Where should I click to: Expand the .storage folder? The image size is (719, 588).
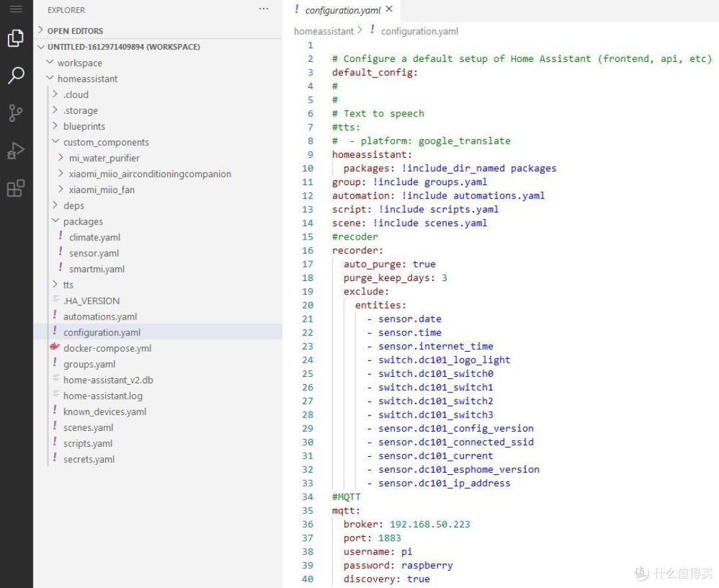pyautogui.click(x=80, y=111)
